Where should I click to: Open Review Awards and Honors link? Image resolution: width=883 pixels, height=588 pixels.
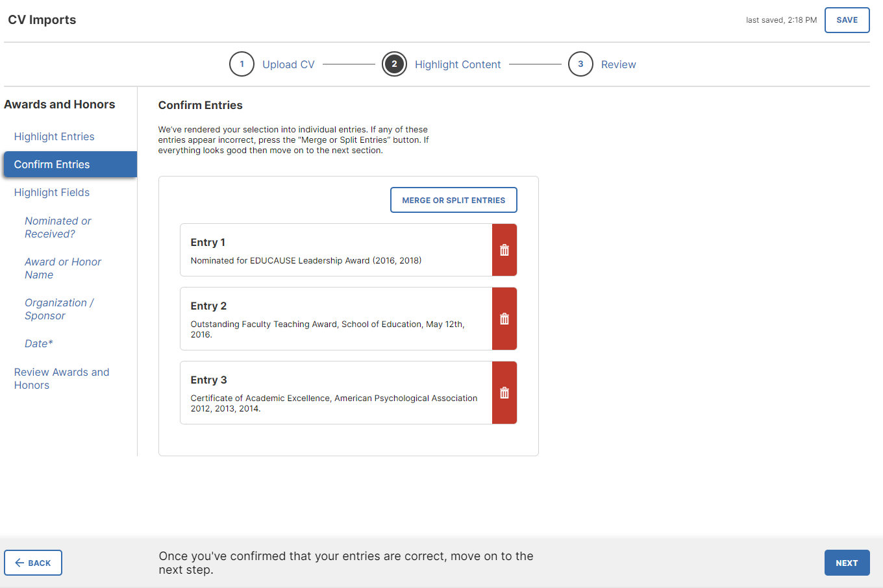(62, 378)
